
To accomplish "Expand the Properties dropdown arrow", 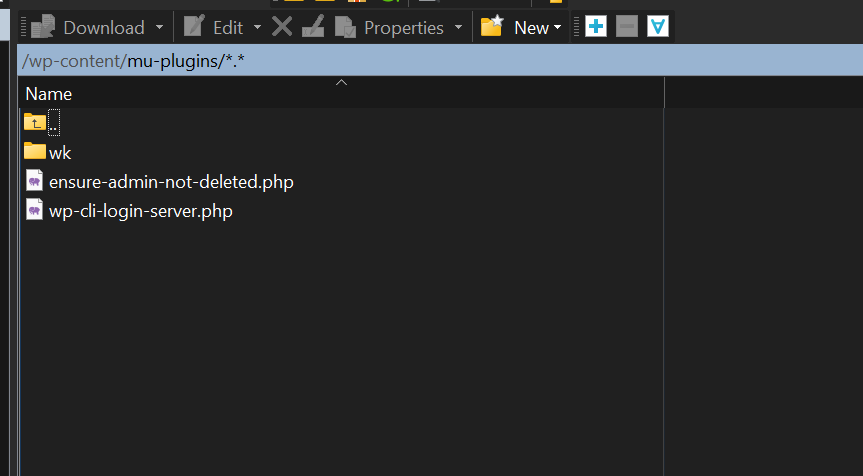I will coord(458,27).
